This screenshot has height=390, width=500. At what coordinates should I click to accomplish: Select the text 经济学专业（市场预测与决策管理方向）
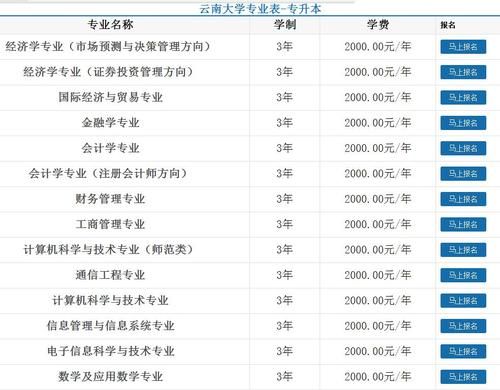pos(108,46)
